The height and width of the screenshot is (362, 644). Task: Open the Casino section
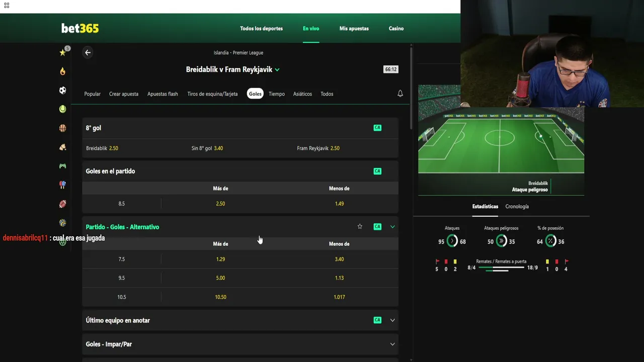pyautogui.click(x=396, y=29)
